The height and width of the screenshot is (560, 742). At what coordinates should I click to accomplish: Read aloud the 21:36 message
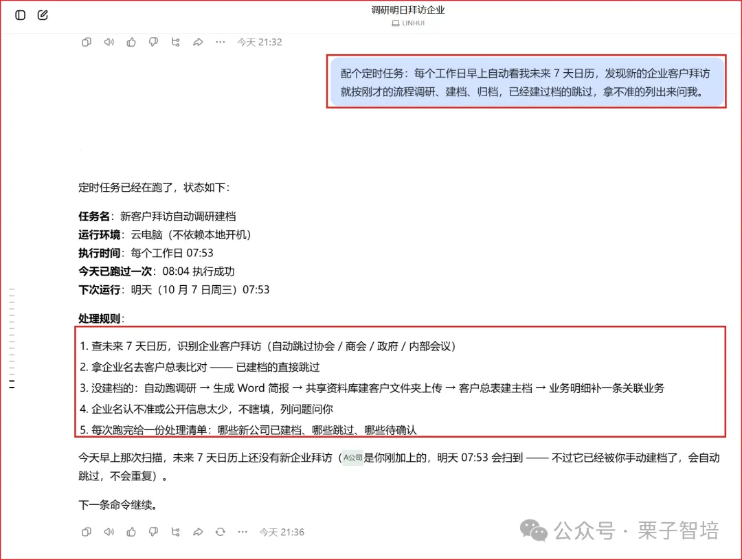coord(109,532)
